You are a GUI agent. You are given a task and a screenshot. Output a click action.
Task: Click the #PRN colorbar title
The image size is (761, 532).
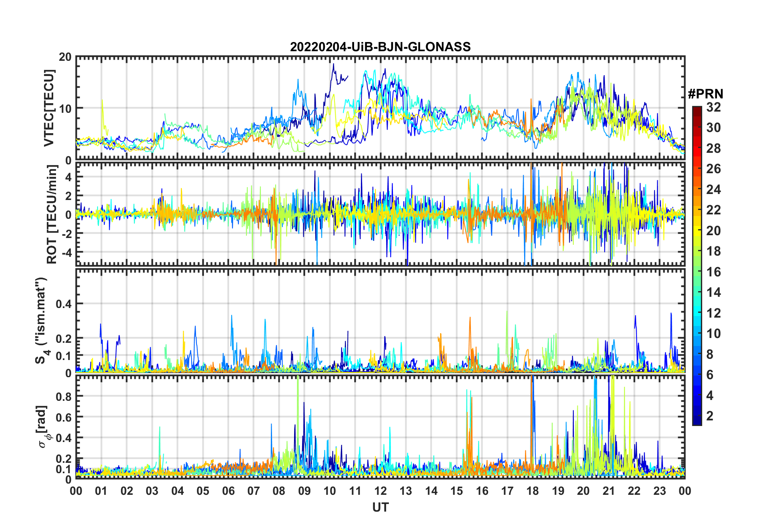706,94
